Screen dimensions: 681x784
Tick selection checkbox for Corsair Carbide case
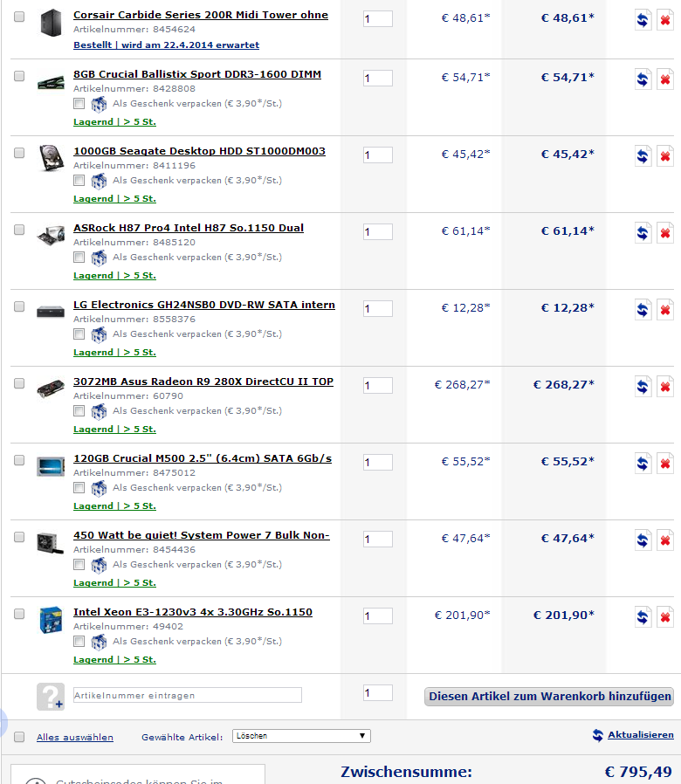[19, 17]
